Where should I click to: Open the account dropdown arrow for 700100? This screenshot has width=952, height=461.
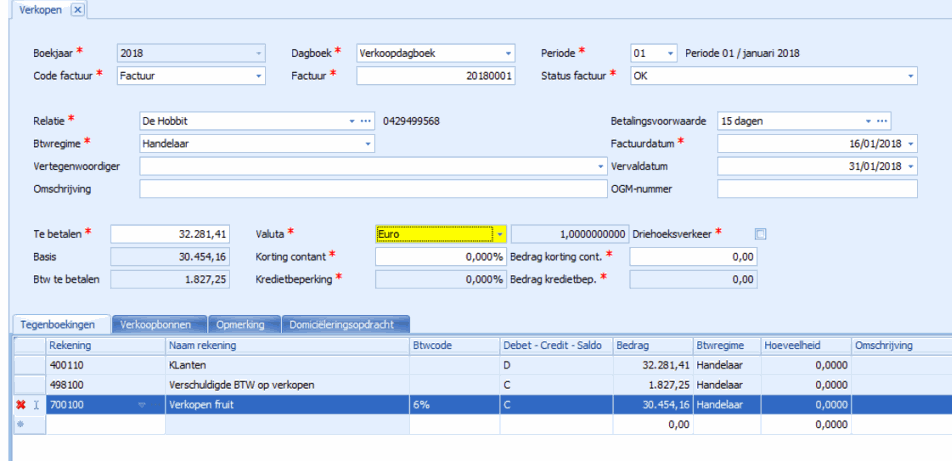click(x=141, y=405)
